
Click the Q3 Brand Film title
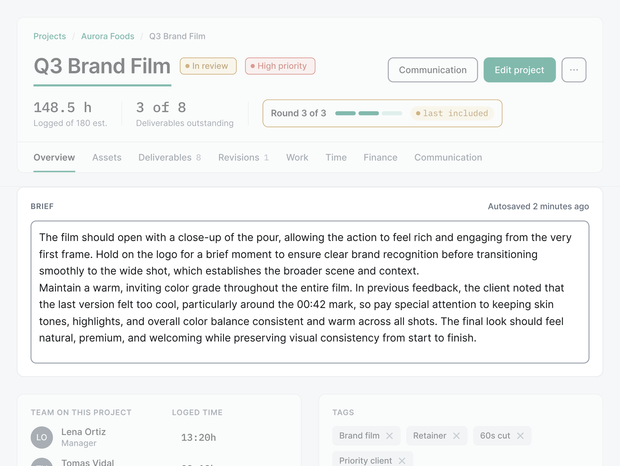pyautogui.click(x=102, y=66)
